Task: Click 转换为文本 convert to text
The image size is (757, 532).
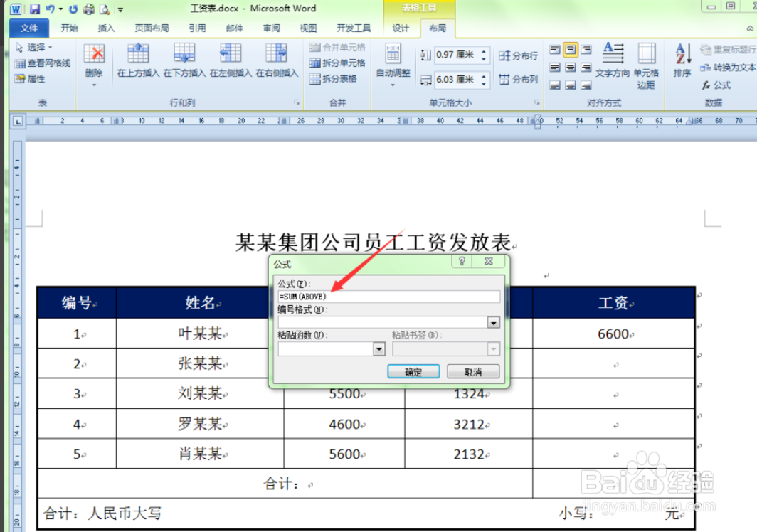Action: (x=729, y=67)
